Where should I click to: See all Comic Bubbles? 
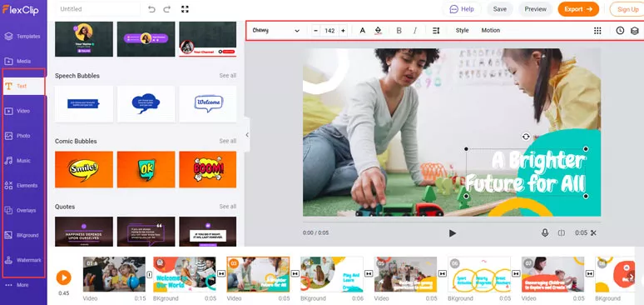[x=227, y=141]
